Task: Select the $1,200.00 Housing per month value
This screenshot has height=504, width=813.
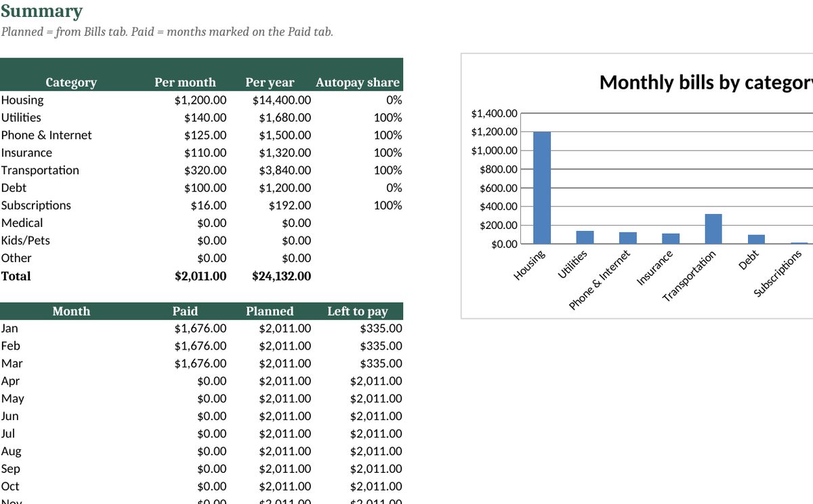Action: pos(201,100)
